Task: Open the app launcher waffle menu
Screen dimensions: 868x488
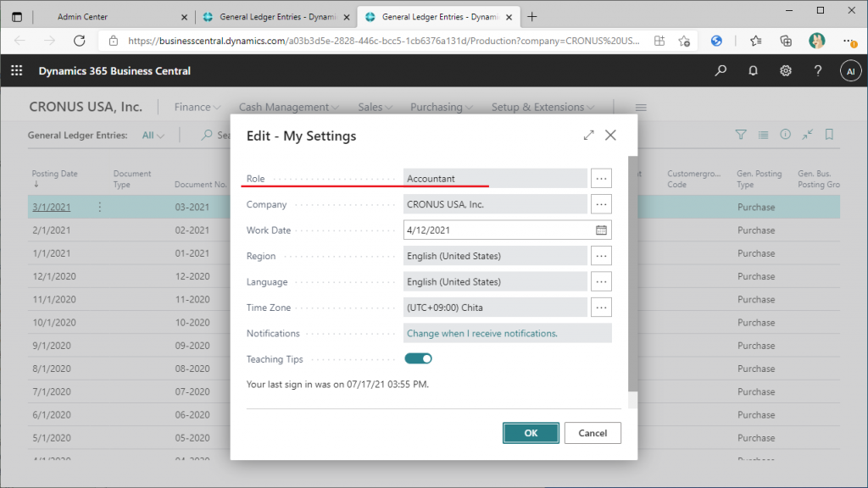Action: (17, 71)
